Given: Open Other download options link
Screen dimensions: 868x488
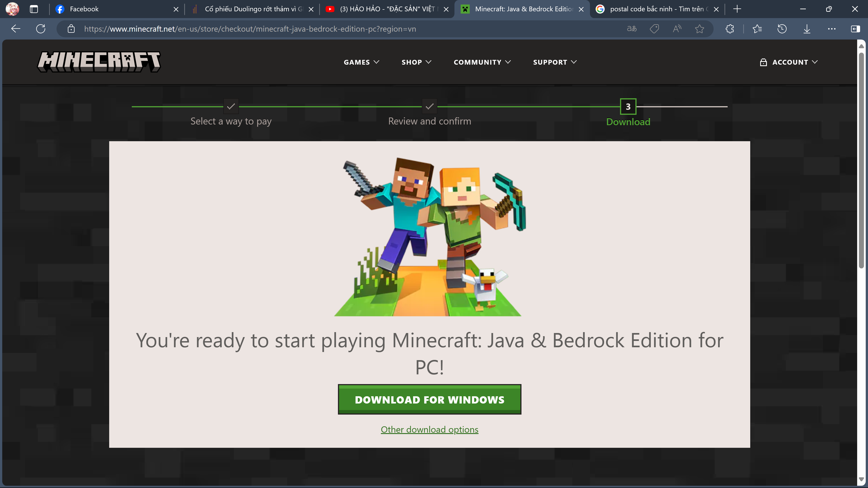Looking at the screenshot, I should point(429,430).
